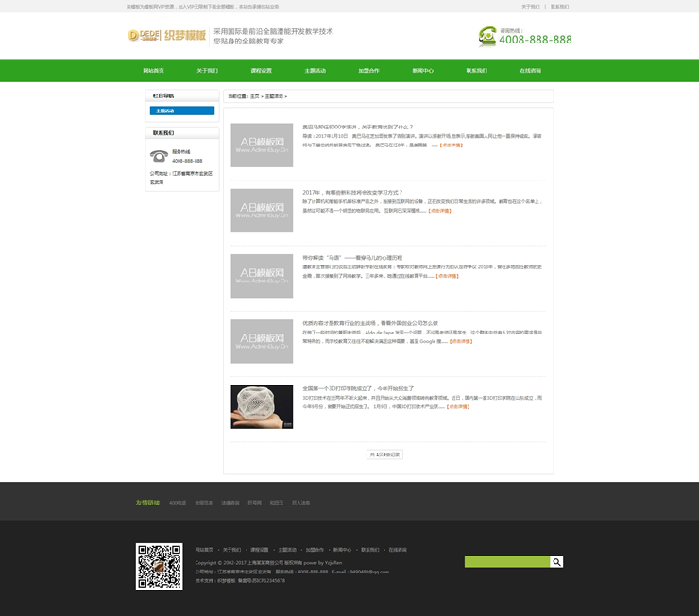Click 联系我们 link in the top-right corner
Image resolution: width=699 pixels, height=616 pixels.
click(x=560, y=6)
